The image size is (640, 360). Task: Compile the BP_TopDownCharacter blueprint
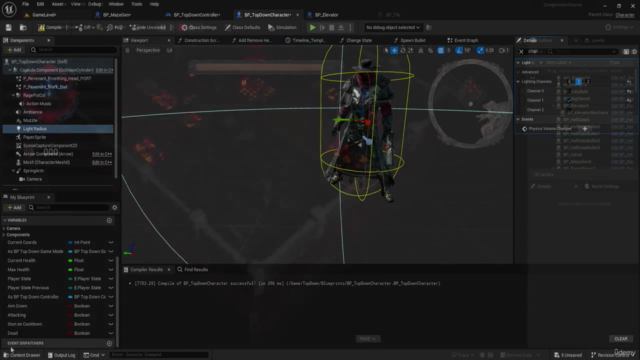point(50,27)
